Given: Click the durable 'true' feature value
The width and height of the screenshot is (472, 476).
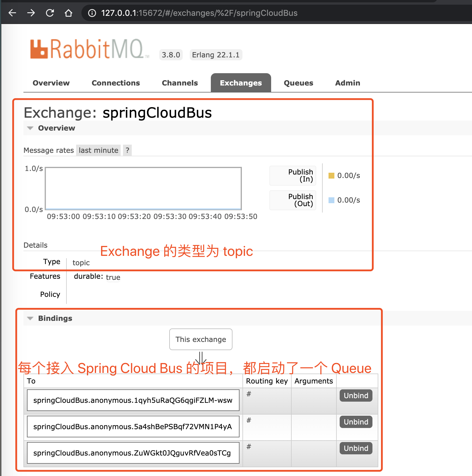Looking at the screenshot, I should (113, 277).
